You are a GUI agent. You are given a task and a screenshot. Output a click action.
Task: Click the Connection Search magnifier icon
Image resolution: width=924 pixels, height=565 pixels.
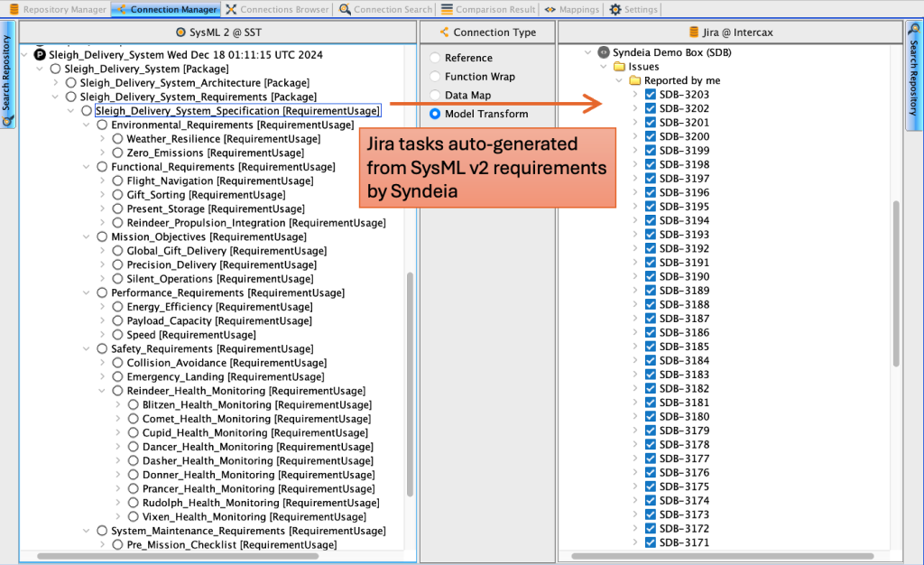pos(345,9)
